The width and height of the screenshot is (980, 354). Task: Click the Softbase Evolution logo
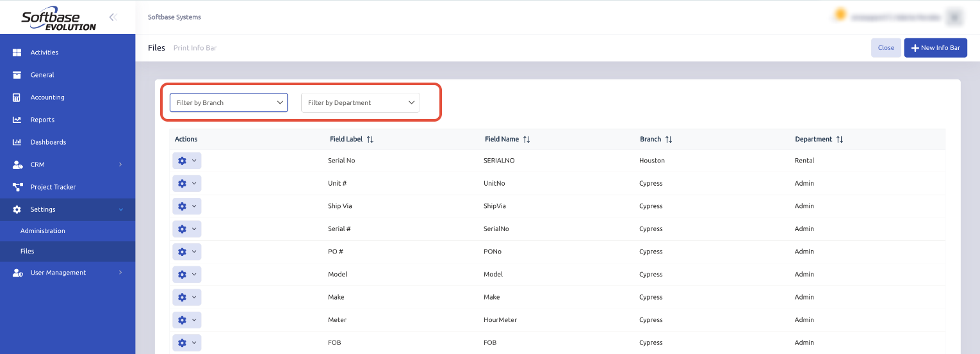tap(58, 20)
